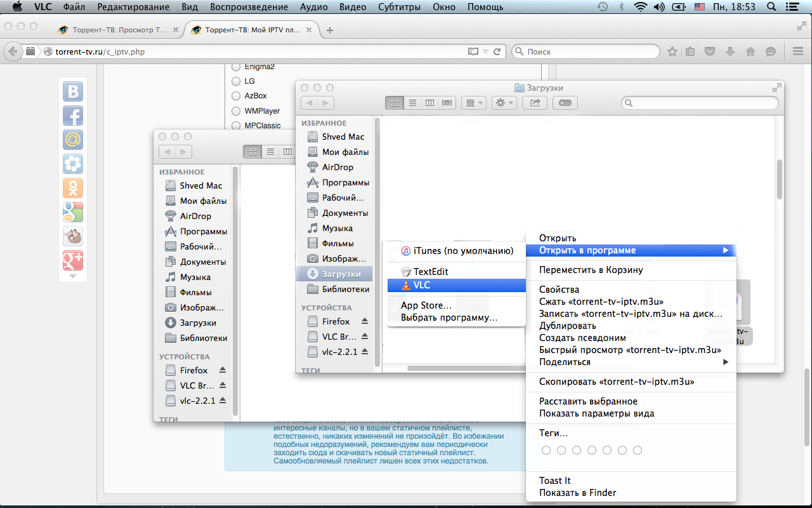Select the Enigma2 radio button

point(236,67)
